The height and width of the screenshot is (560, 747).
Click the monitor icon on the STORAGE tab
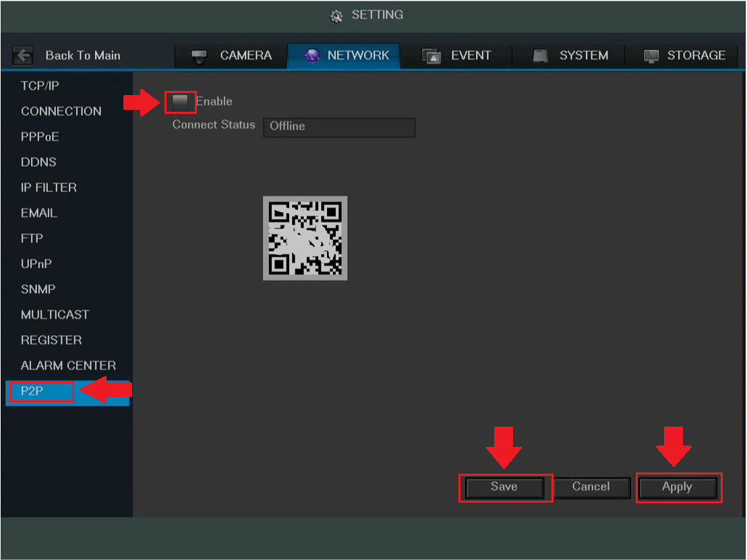click(x=651, y=55)
